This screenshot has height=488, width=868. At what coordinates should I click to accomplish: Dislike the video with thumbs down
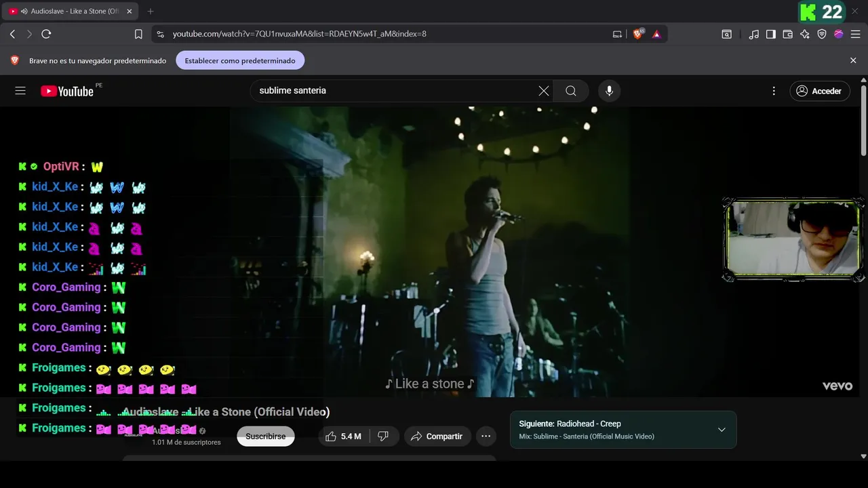pos(383,436)
